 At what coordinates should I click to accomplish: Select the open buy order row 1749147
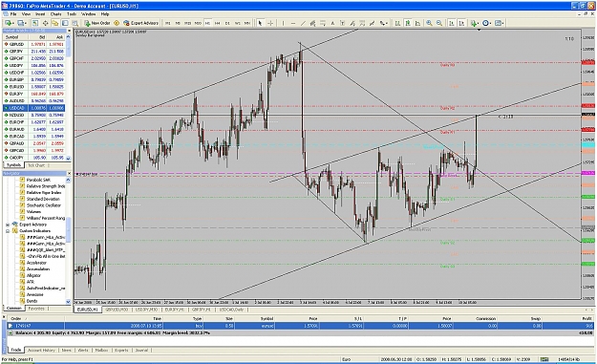pyautogui.click(x=301, y=326)
